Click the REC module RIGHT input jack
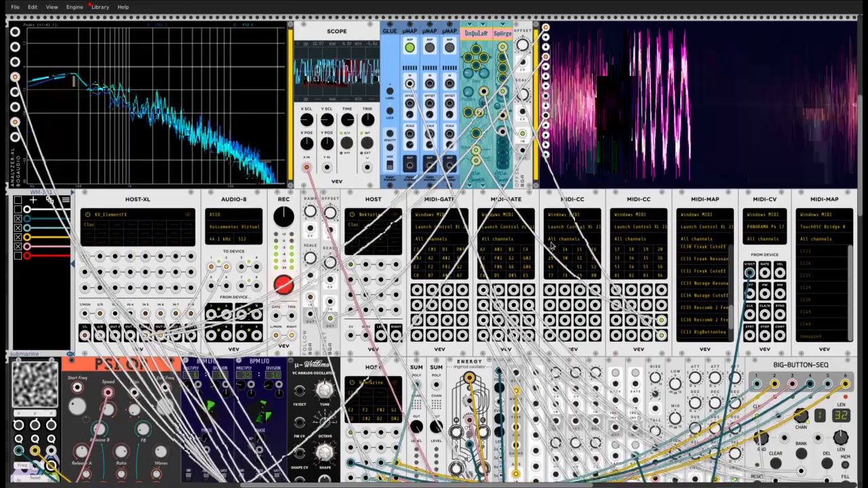The image size is (868, 488). click(x=292, y=336)
